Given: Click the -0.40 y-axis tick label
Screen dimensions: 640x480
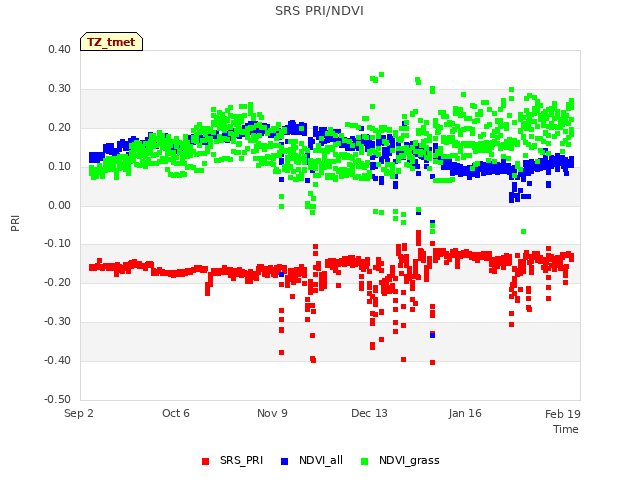Looking at the screenshot, I should [x=58, y=360].
